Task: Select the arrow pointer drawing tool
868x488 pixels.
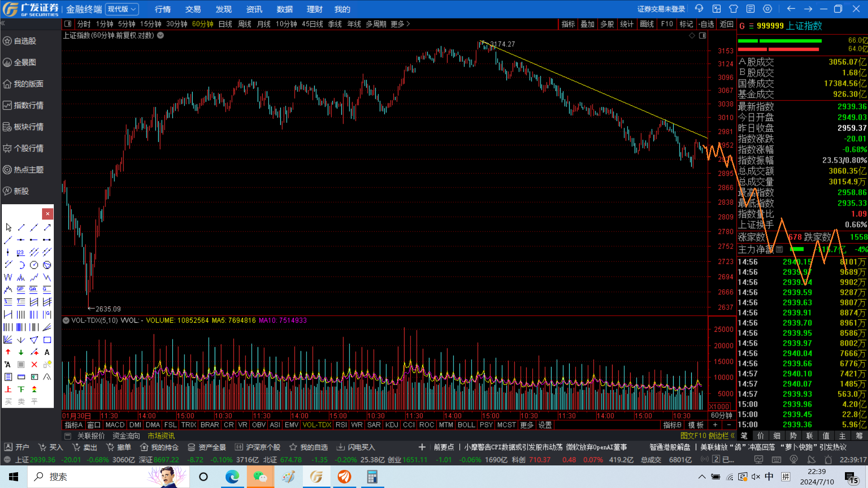Action: [x=8, y=227]
